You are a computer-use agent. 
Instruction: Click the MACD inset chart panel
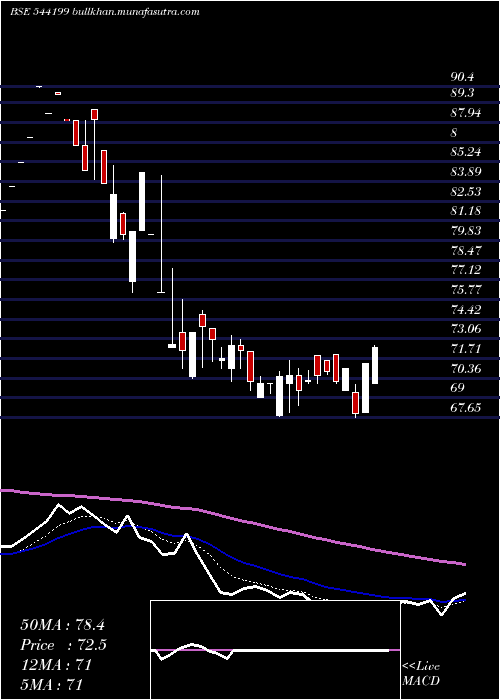click(275, 650)
